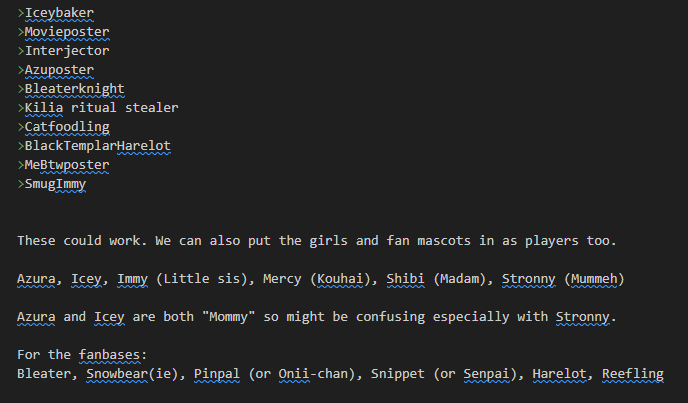Click on the Azuposter entry

click(59, 70)
